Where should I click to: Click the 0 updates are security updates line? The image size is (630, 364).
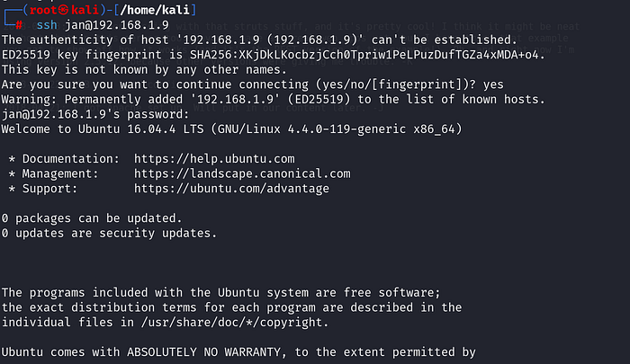(x=108, y=233)
